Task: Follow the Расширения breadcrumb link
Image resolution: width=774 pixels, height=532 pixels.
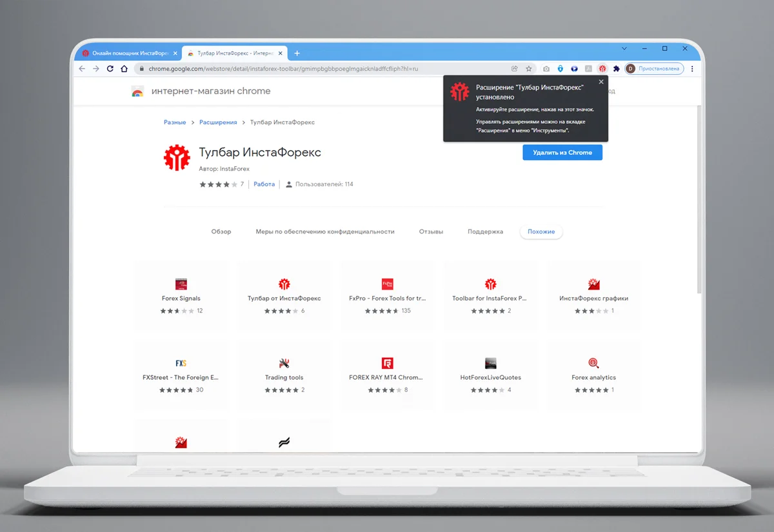Action: (218, 123)
